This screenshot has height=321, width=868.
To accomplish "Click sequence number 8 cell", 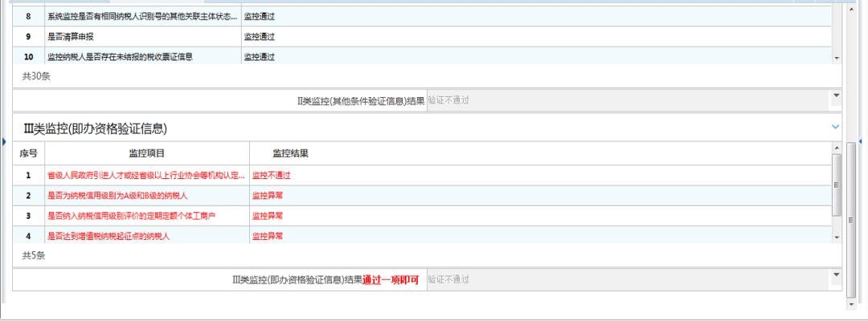I will [28, 17].
